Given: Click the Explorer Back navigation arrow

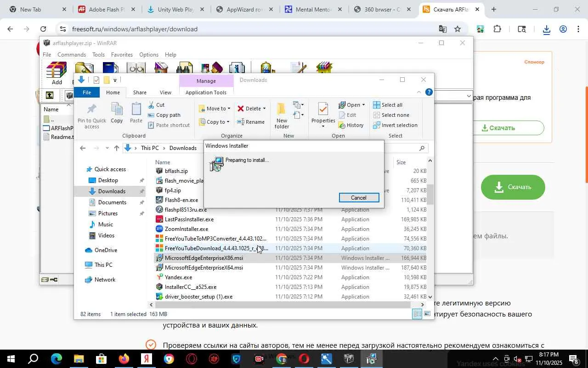Looking at the screenshot, I should (83, 148).
